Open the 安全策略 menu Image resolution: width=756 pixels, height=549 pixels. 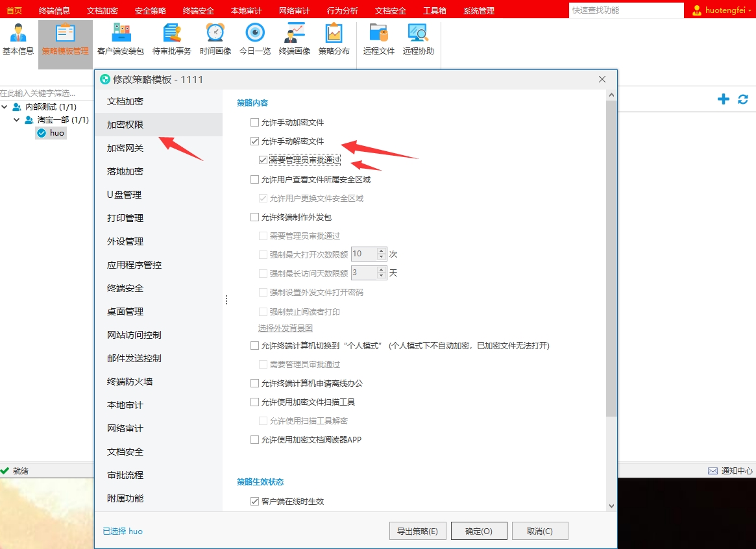(x=151, y=10)
